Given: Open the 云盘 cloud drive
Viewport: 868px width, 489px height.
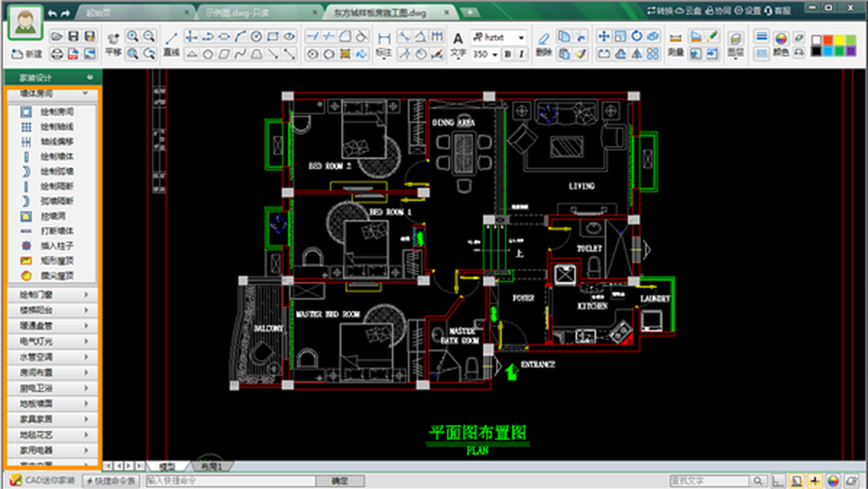Looking at the screenshot, I should coord(688,11).
